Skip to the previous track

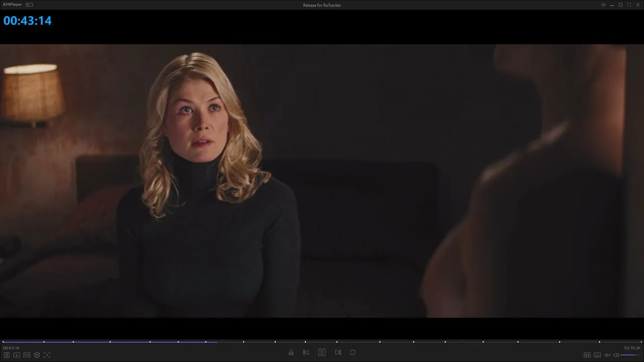[306, 352]
